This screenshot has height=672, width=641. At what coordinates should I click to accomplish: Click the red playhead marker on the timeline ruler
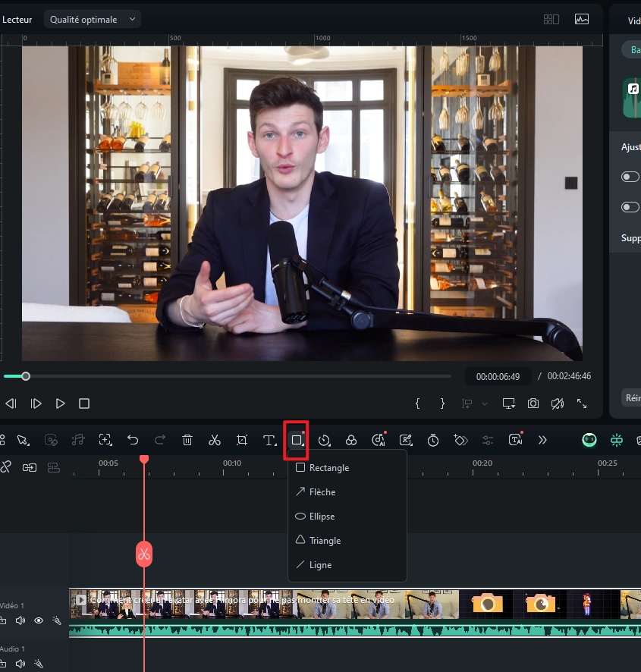[x=144, y=460]
